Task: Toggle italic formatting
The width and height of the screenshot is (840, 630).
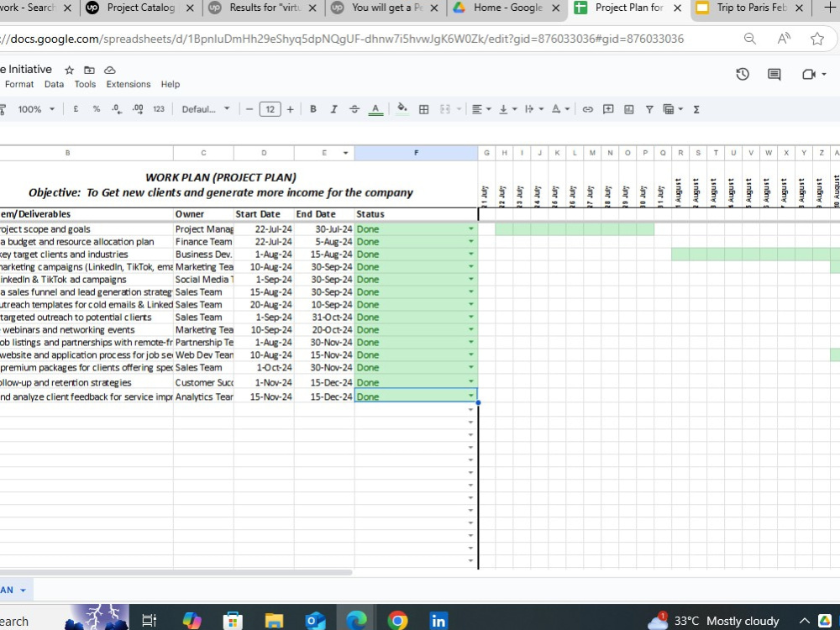Action: tap(333, 109)
